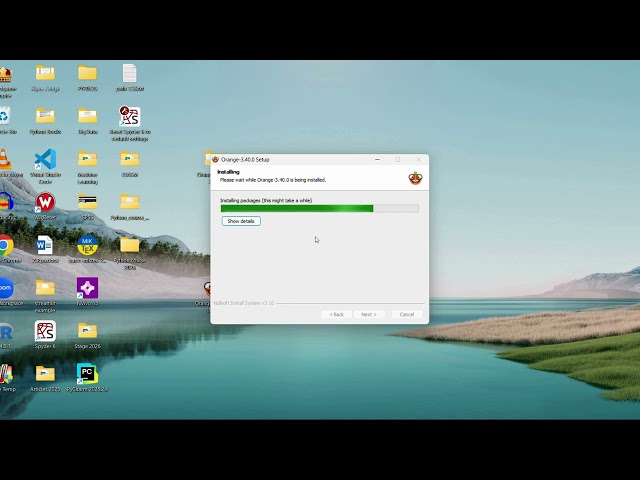Open the Spyder 6 shortcut

pyautogui.click(x=45, y=331)
